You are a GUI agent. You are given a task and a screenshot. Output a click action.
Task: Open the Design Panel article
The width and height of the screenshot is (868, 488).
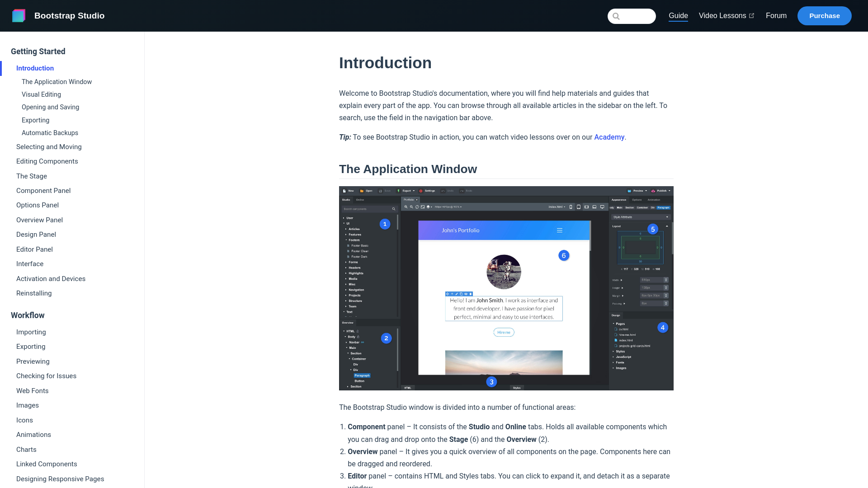pyautogui.click(x=36, y=235)
